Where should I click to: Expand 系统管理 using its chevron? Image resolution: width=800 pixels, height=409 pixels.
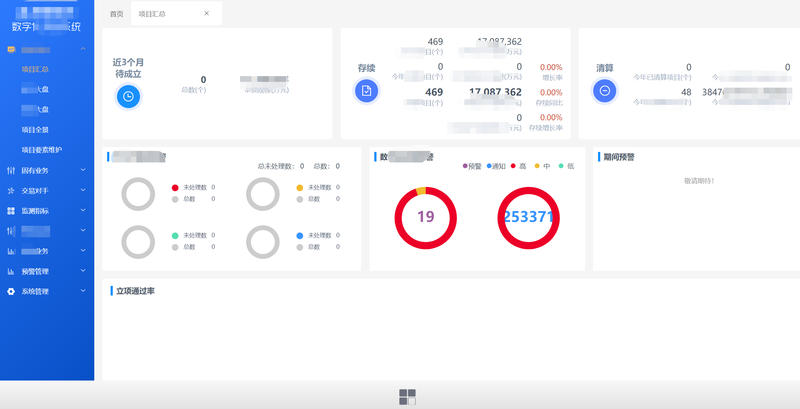(83, 291)
